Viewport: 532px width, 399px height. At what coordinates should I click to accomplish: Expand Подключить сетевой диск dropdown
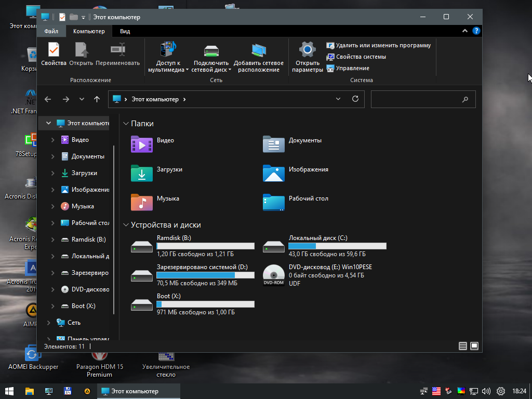pyautogui.click(x=230, y=70)
